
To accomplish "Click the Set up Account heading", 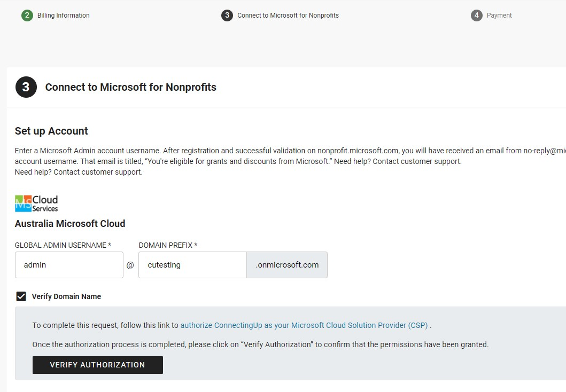I will coord(51,131).
